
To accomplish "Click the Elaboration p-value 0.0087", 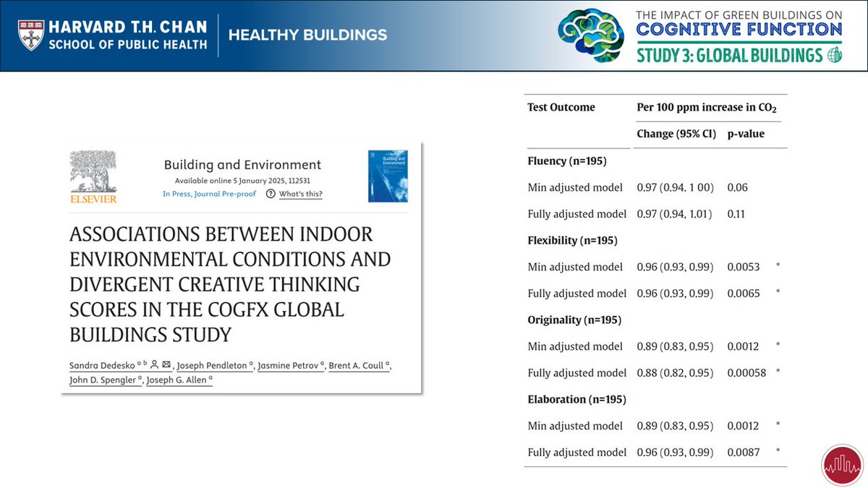I will pos(744,453).
